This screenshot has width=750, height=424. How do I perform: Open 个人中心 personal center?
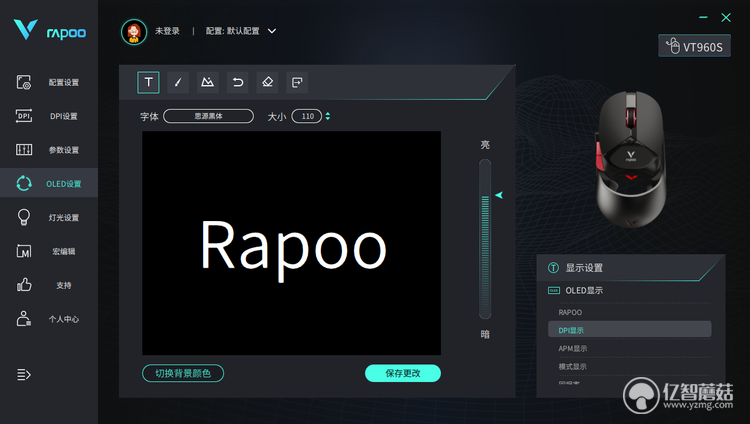pyautogui.click(x=49, y=319)
